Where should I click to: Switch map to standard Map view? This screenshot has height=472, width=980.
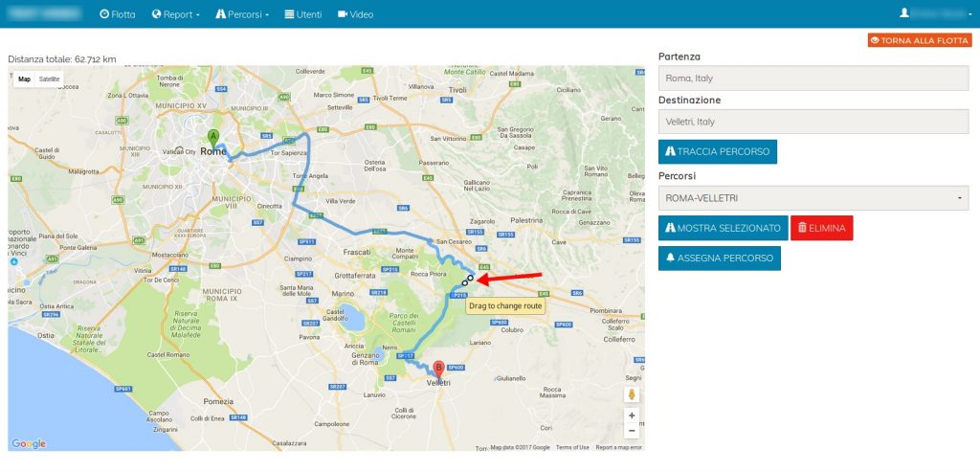[25, 79]
